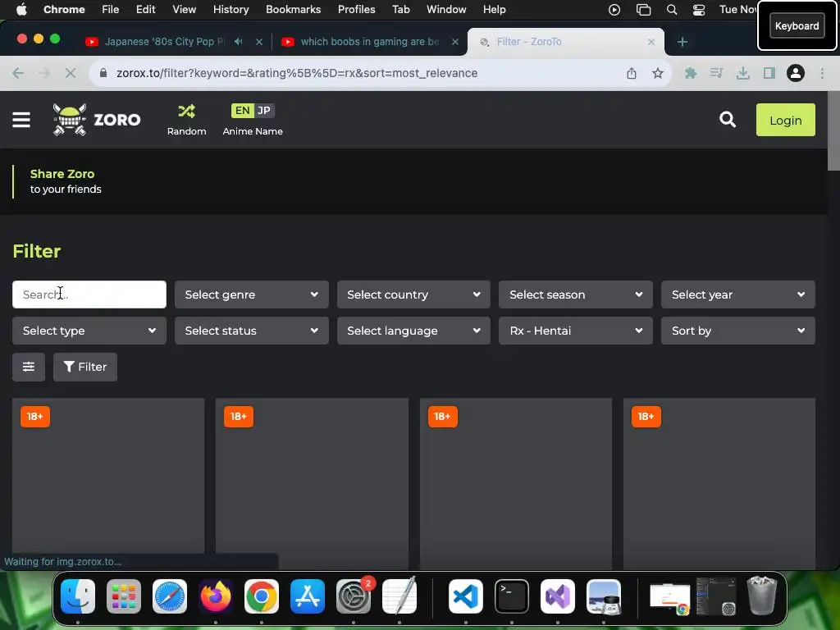Click the address bar URL
The height and width of the screenshot is (630, 840).
[297, 73]
